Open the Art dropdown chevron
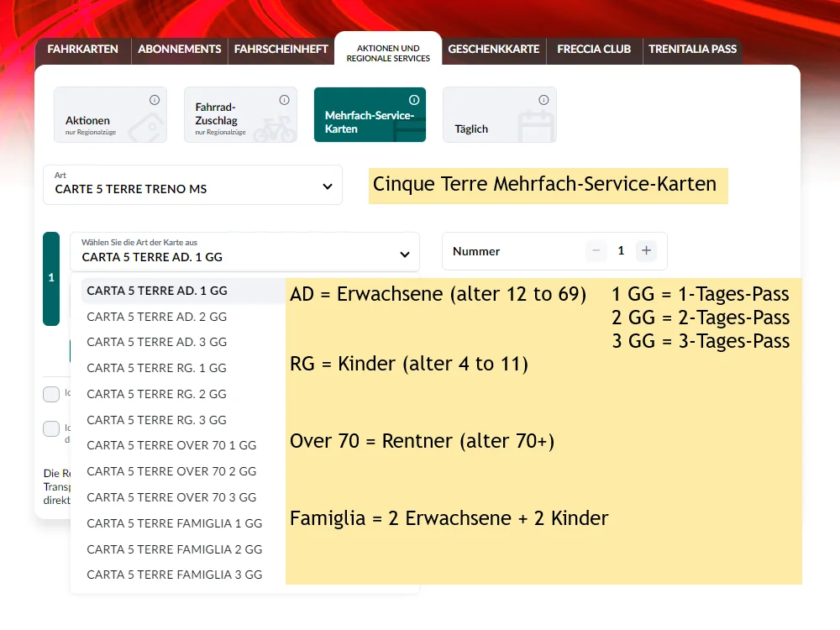 328,186
